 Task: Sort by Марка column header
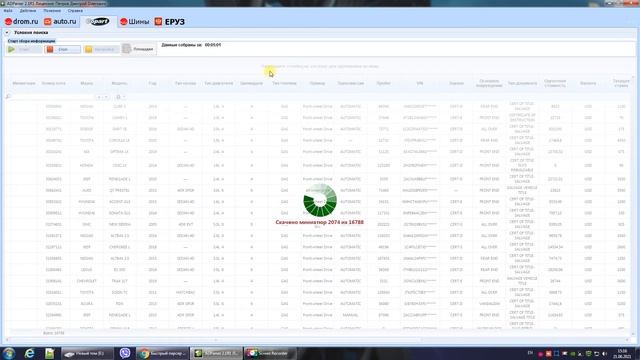(87, 83)
